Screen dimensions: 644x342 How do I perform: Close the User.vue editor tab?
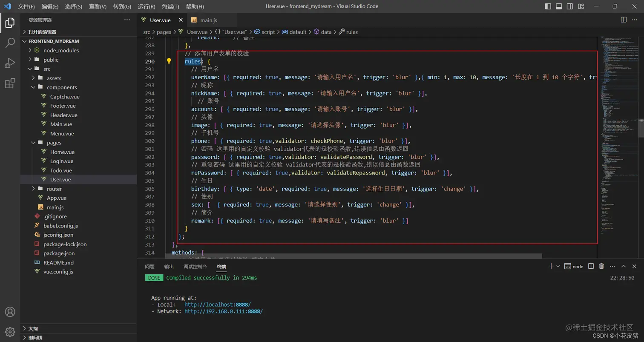[x=181, y=20]
